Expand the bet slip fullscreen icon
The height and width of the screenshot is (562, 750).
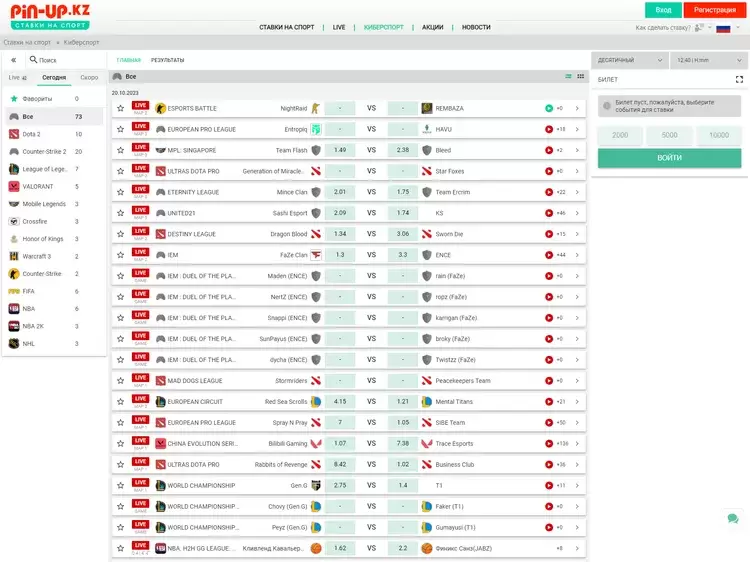[x=739, y=79]
